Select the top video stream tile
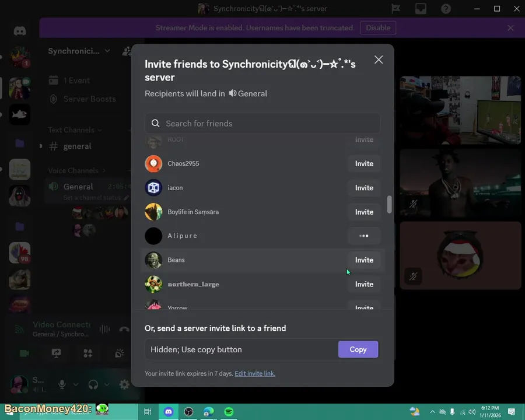 point(460,110)
